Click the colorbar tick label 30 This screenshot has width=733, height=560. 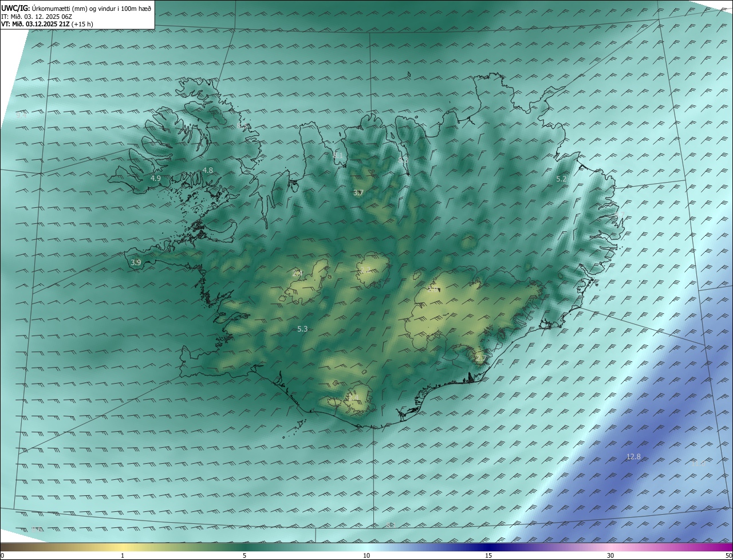[610, 555]
